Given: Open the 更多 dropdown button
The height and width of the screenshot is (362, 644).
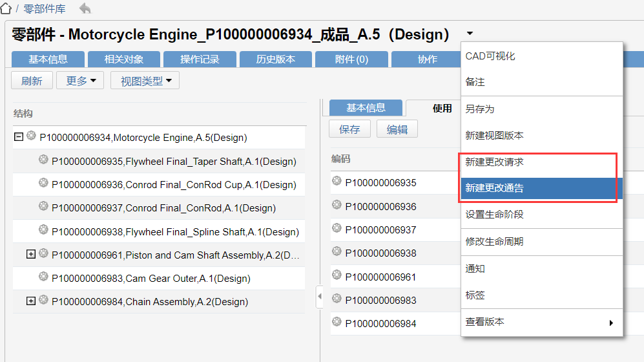Looking at the screenshot, I should pyautogui.click(x=80, y=81).
